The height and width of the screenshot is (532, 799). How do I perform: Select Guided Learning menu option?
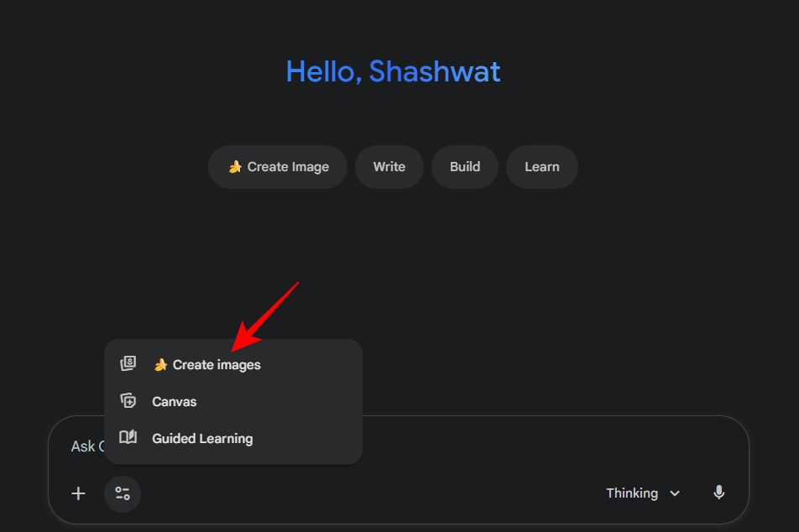[x=202, y=439]
